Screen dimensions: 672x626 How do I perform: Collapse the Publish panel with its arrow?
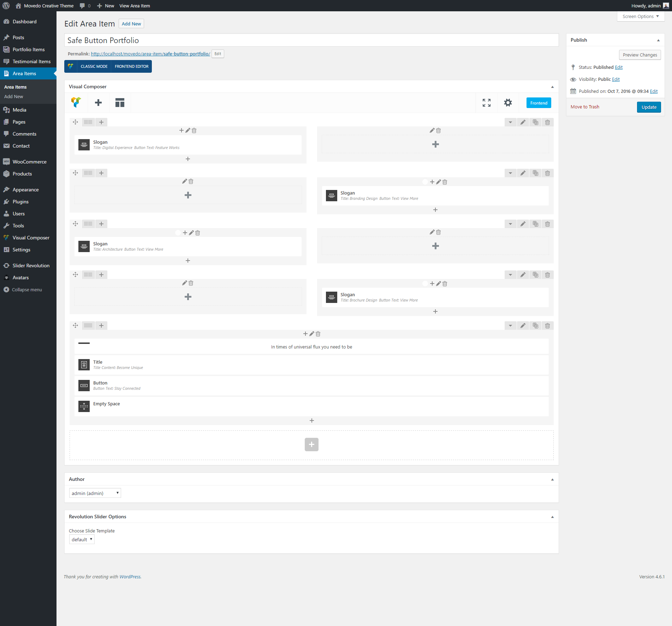click(658, 40)
